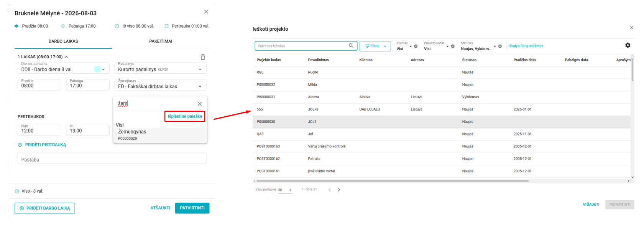
Task: Sort by Statusas column header
Action: pyautogui.click(x=469, y=60)
